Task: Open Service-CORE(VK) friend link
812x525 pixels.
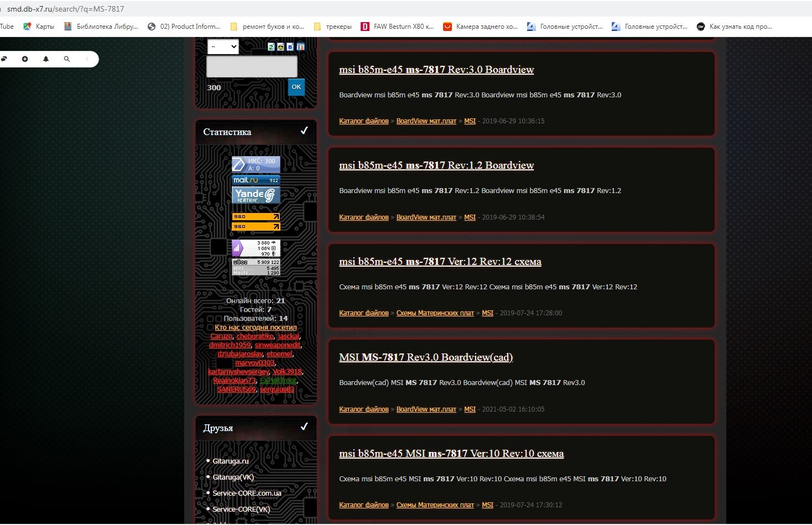Action: click(241, 510)
